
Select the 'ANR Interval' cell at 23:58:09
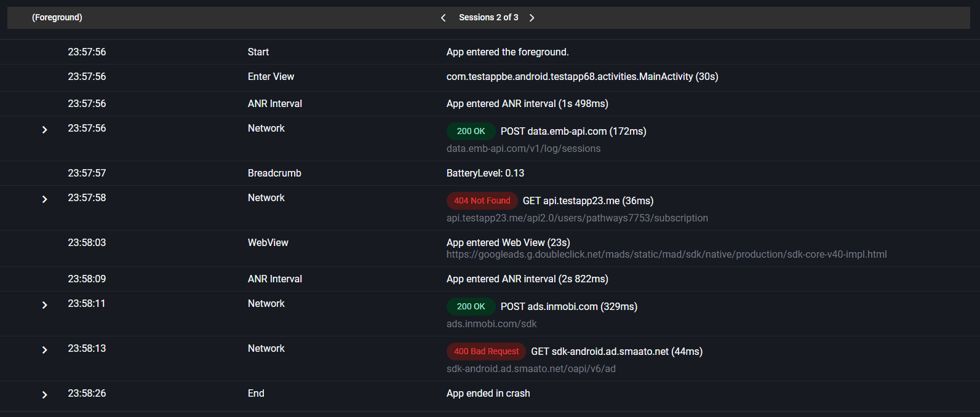pos(275,279)
